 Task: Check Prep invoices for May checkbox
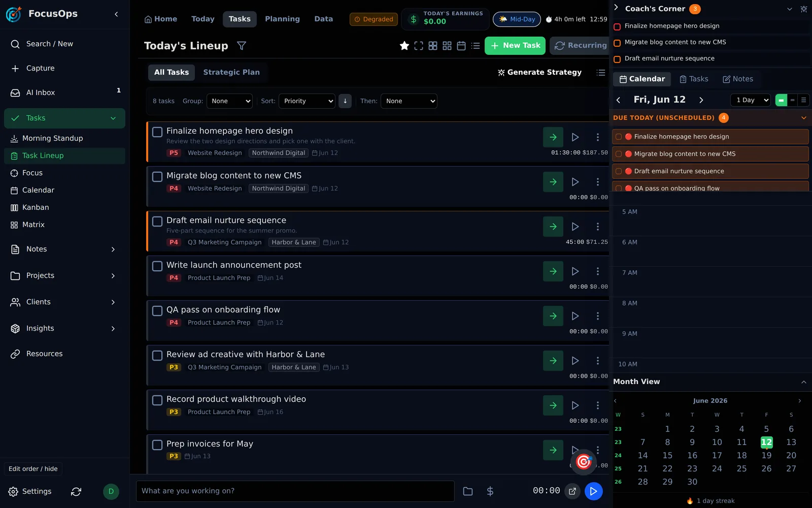(x=157, y=445)
